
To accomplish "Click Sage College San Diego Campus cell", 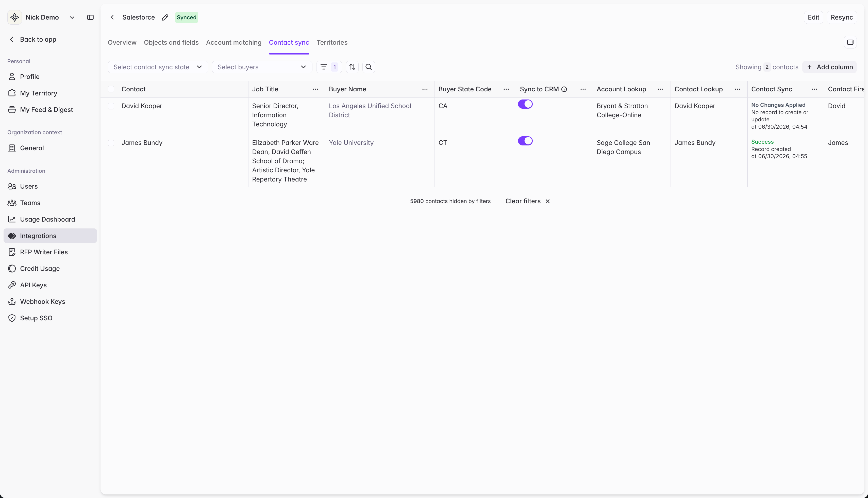I will pos(623,147).
